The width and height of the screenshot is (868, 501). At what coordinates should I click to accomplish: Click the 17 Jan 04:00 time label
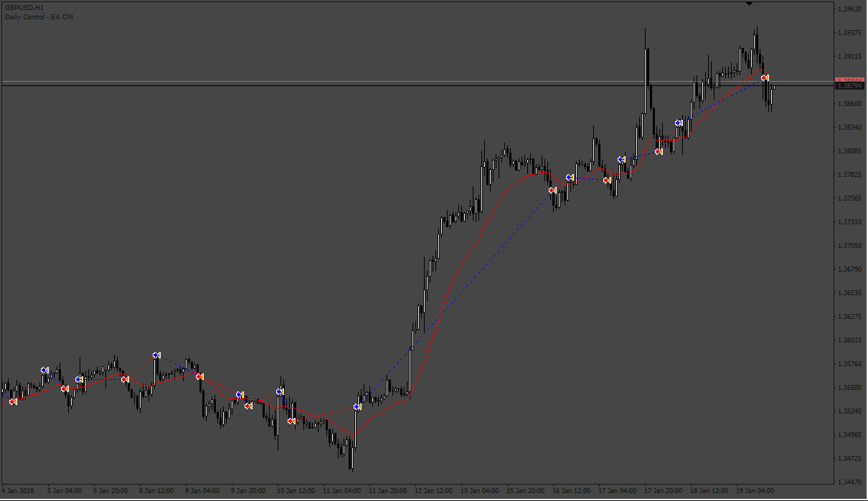[x=617, y=492]
